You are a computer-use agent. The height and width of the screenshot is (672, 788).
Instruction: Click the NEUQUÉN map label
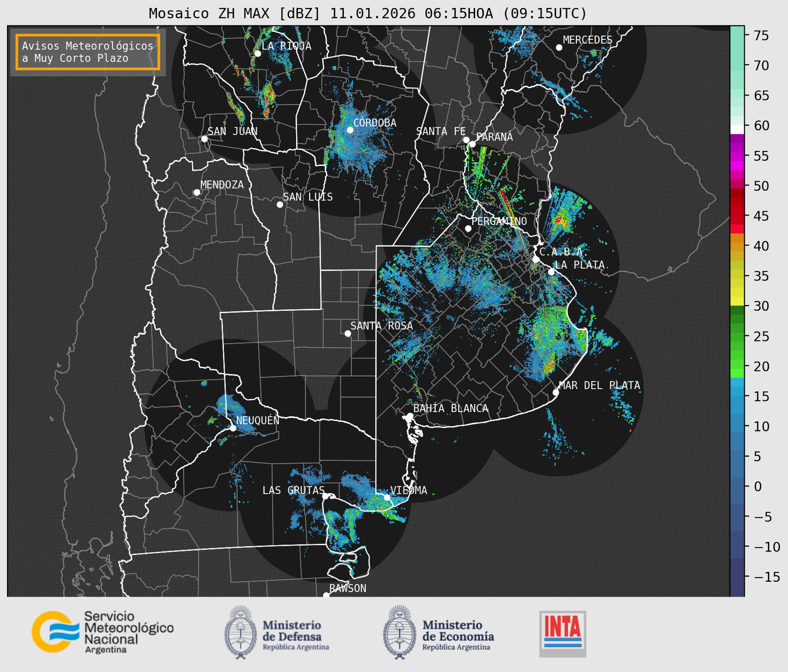pos(257,420)
